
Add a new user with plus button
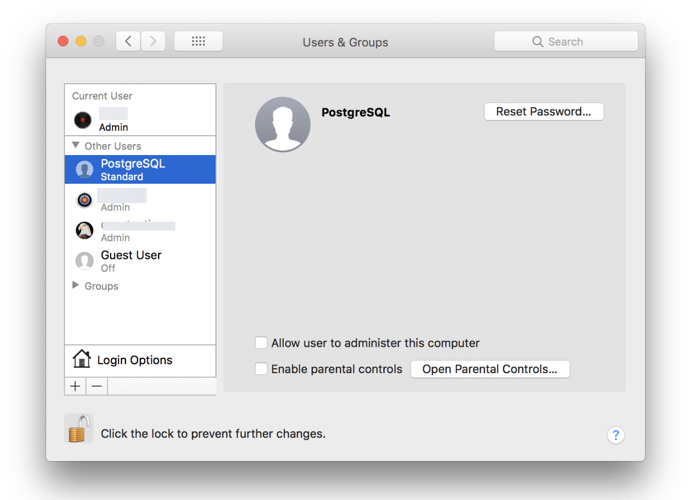tap(75, 386)
